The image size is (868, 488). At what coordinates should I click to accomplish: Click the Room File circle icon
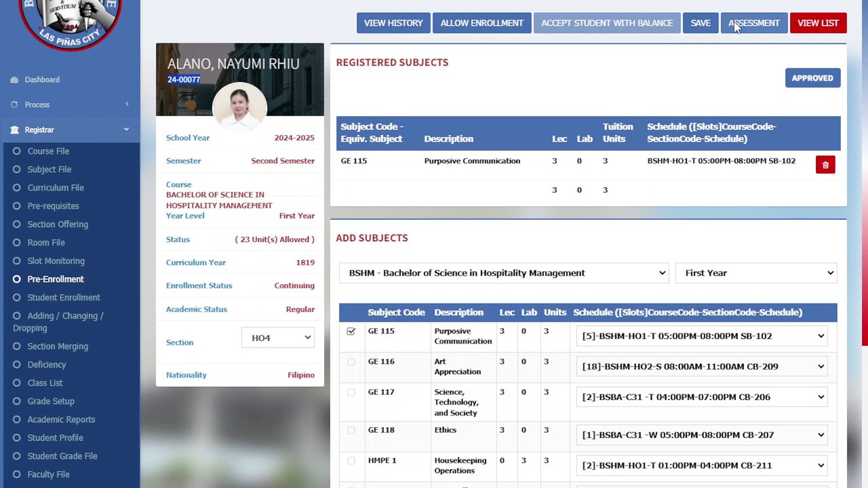[17, 243]
